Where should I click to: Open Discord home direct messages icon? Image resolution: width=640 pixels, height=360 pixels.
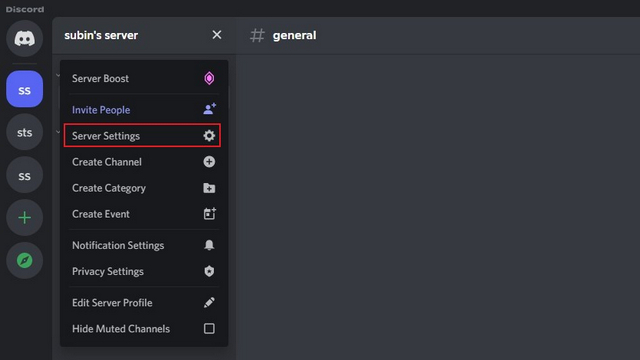tap(24, 39)
